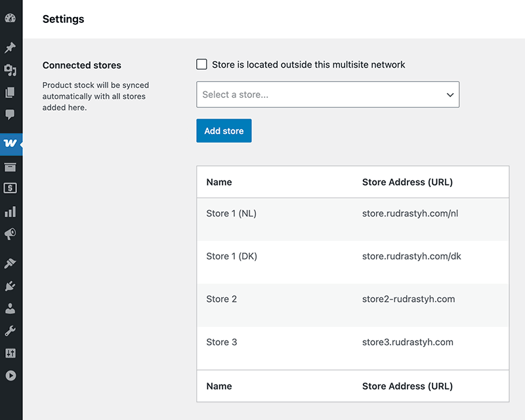Open the Dashboard sidebar icon
The height and width of the screenshot is (420, 525).
click(10, 18)
